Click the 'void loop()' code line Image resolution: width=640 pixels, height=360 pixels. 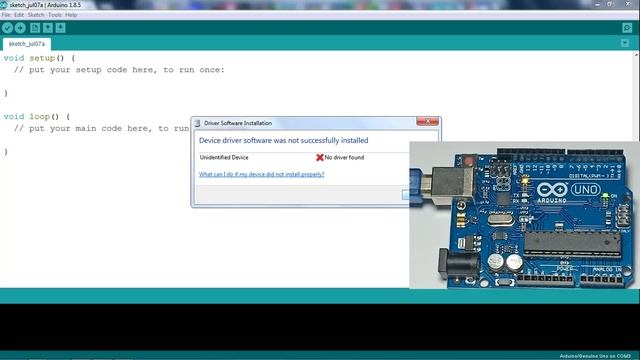point(37,116)
